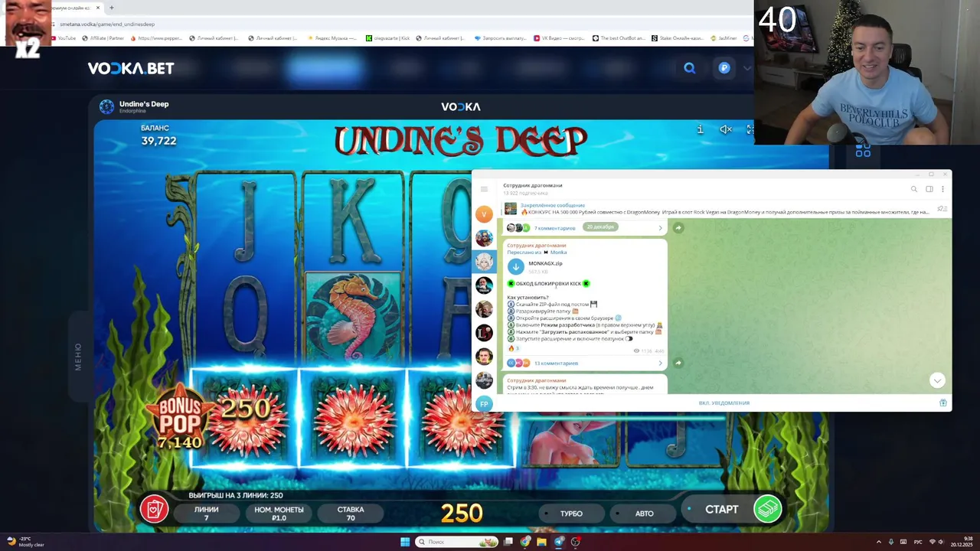980x551 pixels.
Task: Open pinned messages list icon in Telegram
Action: point(942,208)
